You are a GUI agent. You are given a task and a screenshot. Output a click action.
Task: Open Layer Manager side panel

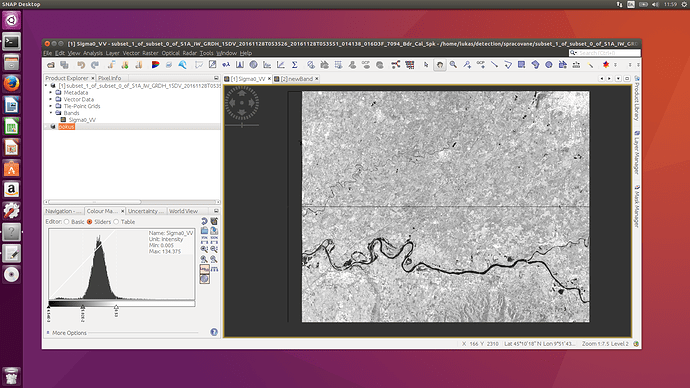[637, 154]
